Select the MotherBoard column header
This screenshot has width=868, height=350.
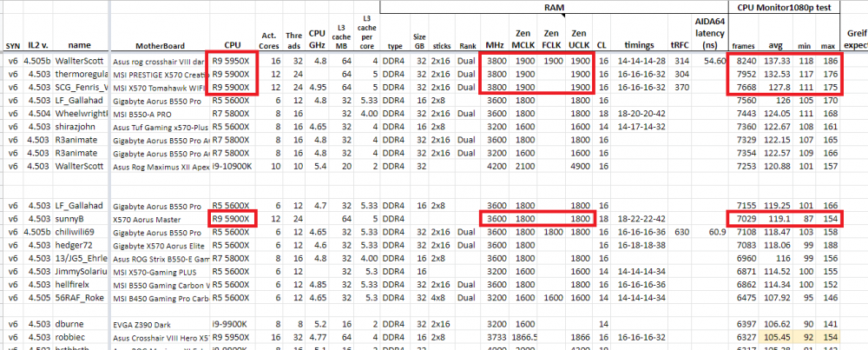coord(160,46)
